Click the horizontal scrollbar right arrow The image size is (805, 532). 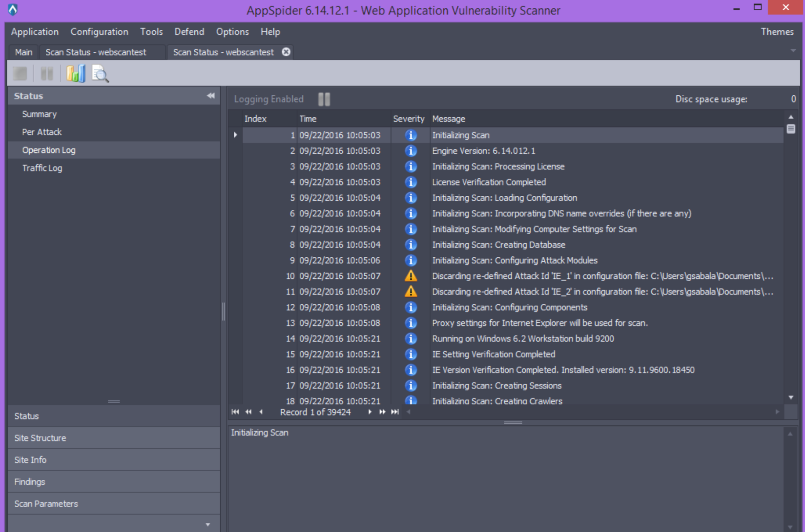(x=777, y=412)
